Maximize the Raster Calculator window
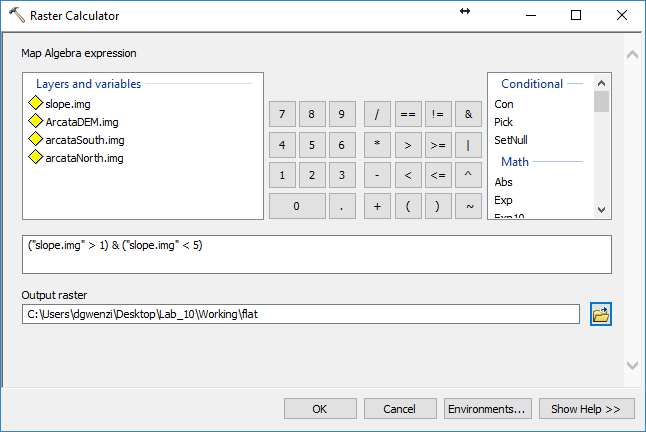 pos(576,15)
